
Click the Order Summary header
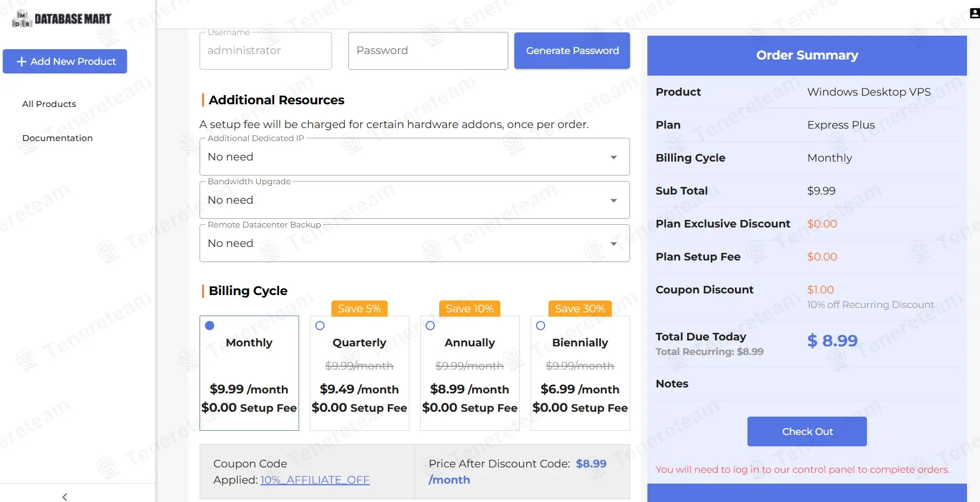click(807, 55)
